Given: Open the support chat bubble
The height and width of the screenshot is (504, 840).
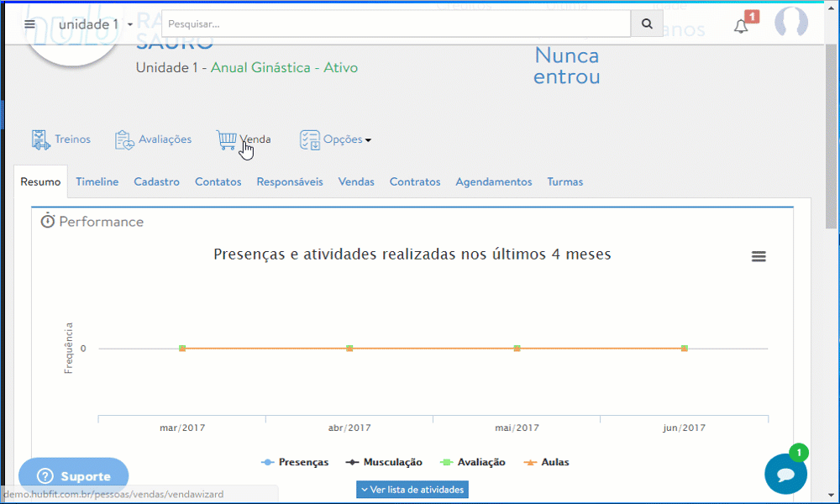Looking at the screenshot, I should [785, 475].
